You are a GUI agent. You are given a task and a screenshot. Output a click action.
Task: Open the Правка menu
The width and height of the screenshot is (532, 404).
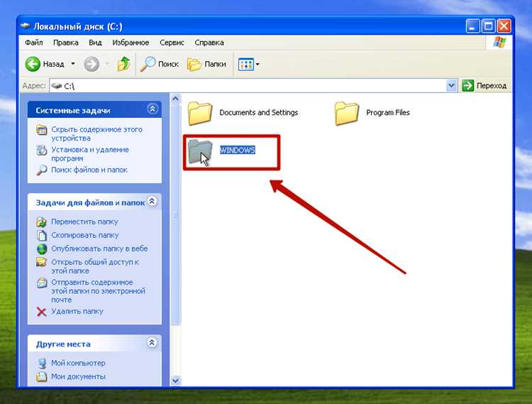coord(66,43)
